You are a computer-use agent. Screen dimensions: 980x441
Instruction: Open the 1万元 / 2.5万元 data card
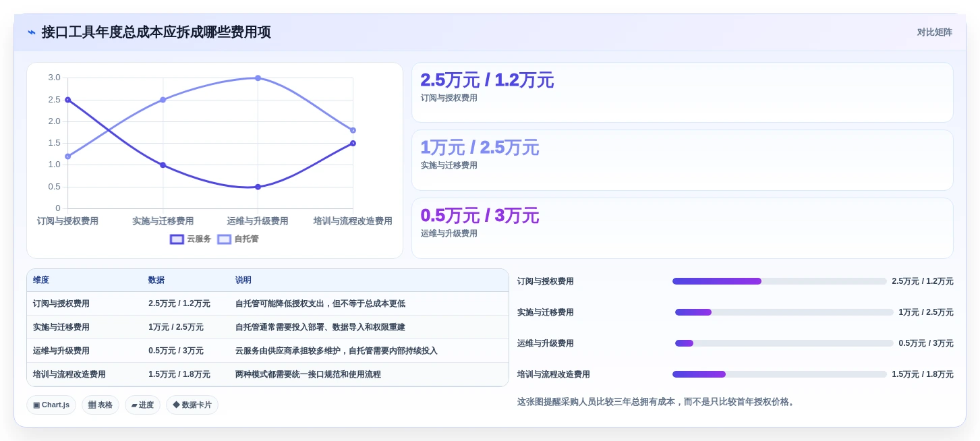pyautogui.click(x=683, y=160)
